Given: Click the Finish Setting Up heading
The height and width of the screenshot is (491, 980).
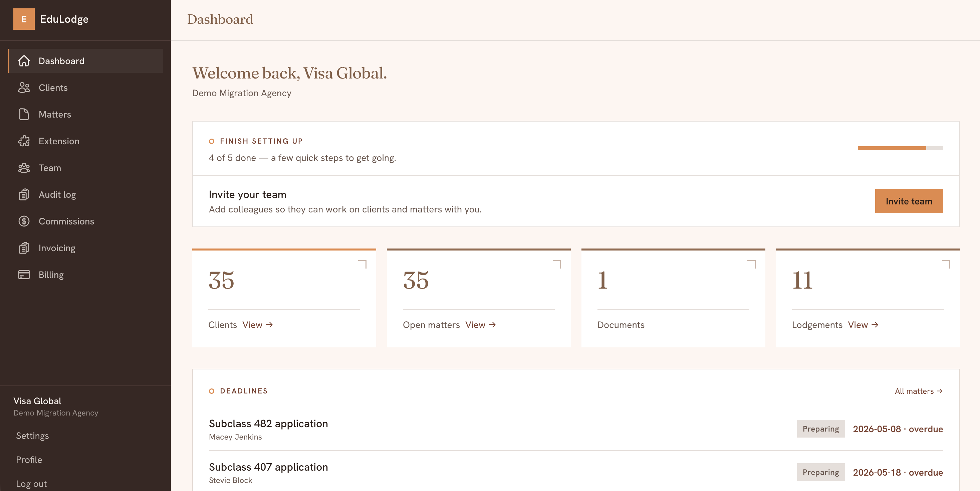Looking at the screenshot, I should click(x=261, y=141).
